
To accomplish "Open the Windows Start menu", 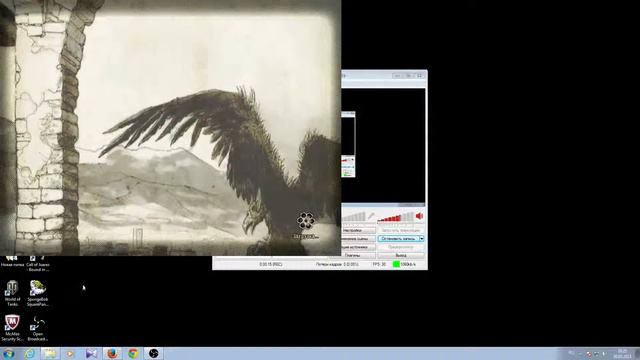I will tap(9, 353).
